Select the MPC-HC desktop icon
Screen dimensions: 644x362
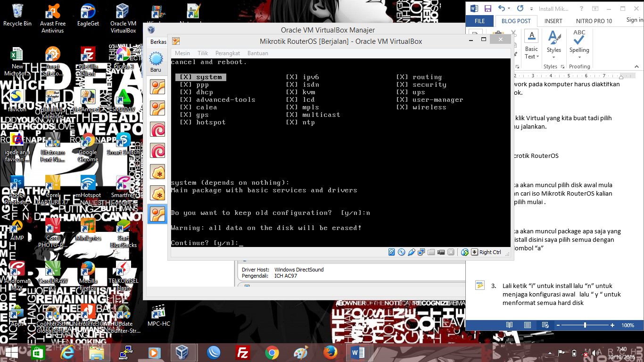click(158, 315)
